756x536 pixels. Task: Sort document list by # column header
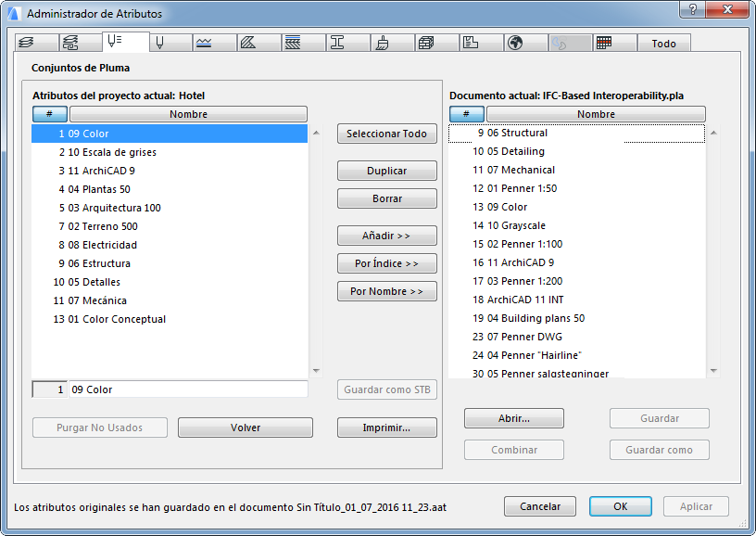point(466,114)
